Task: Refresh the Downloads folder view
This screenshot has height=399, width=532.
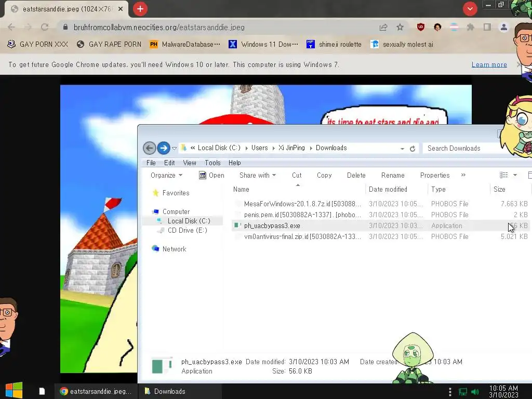Action: tap(413, 149)
